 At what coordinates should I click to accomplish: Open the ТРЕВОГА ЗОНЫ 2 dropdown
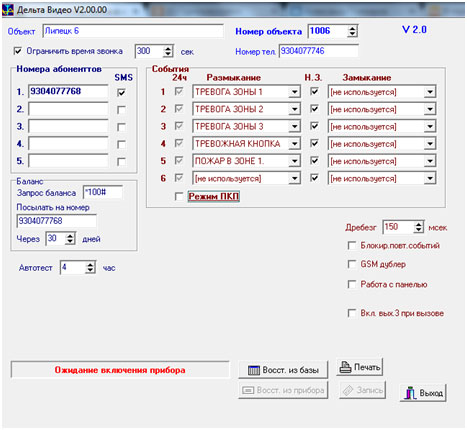[294, 109]
